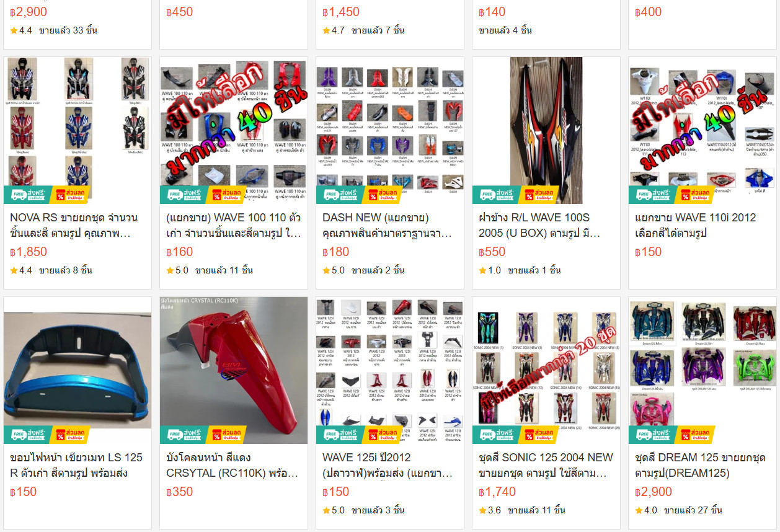Open SONIC 125 2004 NEW product title

[546, 466]
